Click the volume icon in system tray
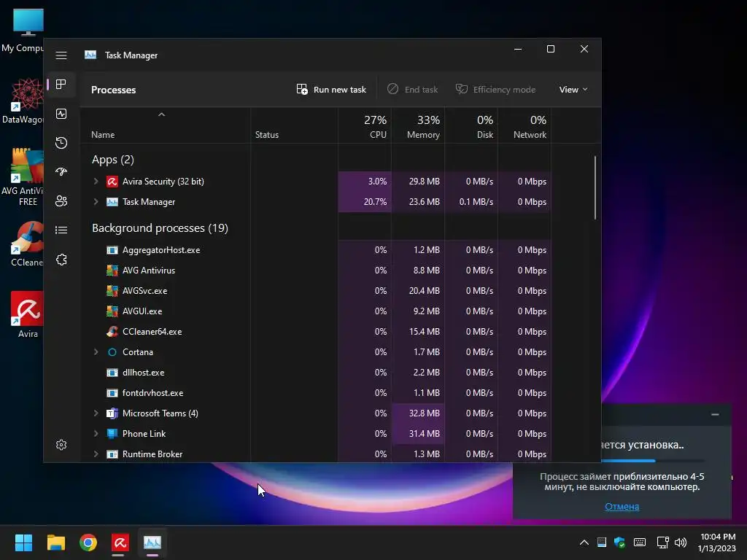Image resolution: width=747 pixels, height=560 pixels. [x=681, y=542]
